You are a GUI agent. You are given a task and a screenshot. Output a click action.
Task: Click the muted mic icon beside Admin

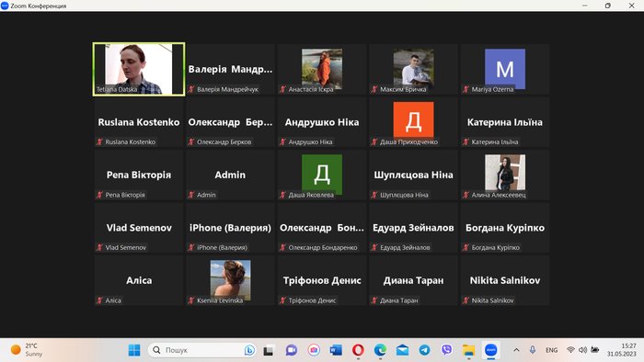point(191,195)
